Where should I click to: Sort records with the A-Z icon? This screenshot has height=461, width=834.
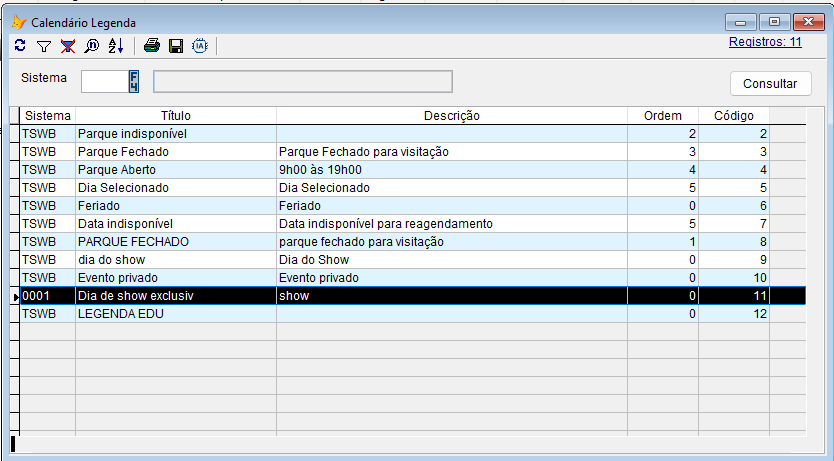coord(115,46)
